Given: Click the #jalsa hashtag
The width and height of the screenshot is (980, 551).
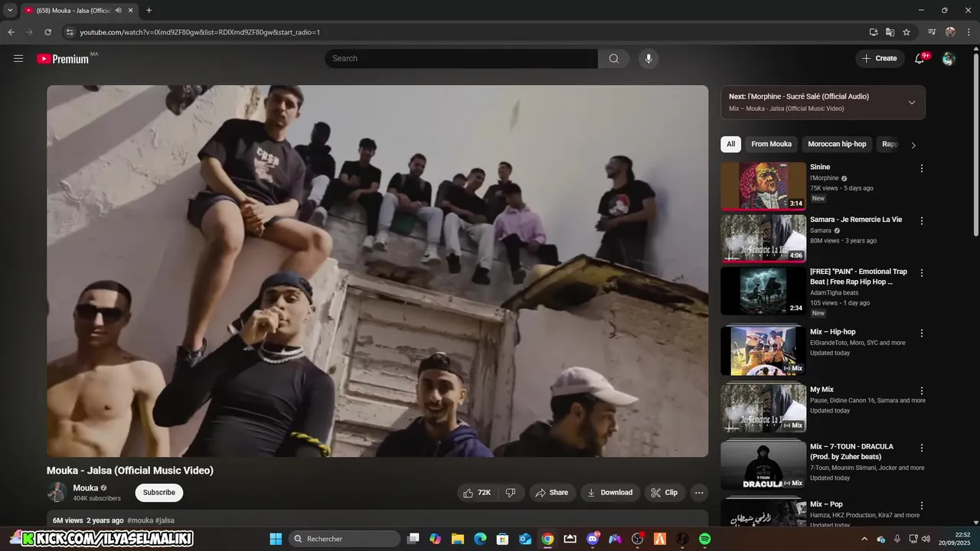Looking at the screenshot, I should [x=165, y=520].
